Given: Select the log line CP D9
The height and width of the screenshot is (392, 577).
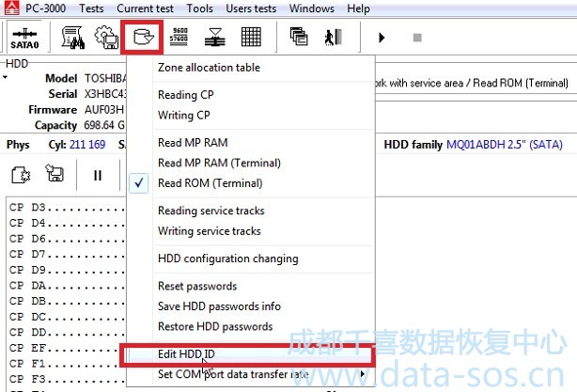Looking at the screenshot, I should tap(68, 270).
